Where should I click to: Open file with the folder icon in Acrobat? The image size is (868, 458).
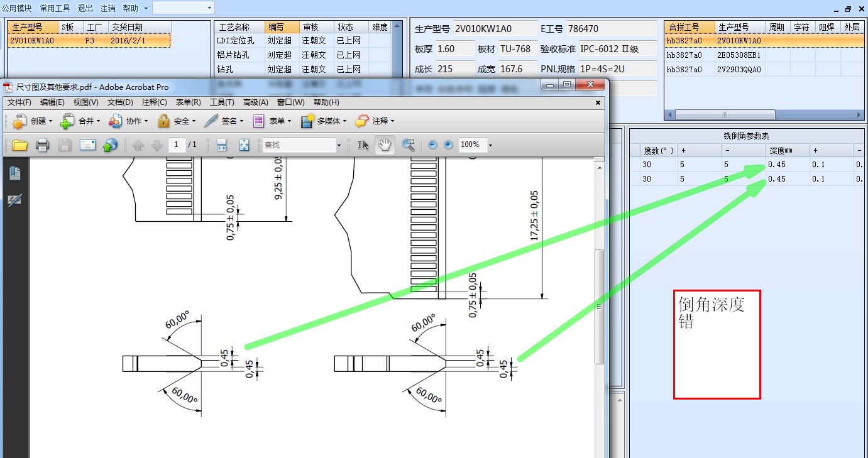pos(20,145)
